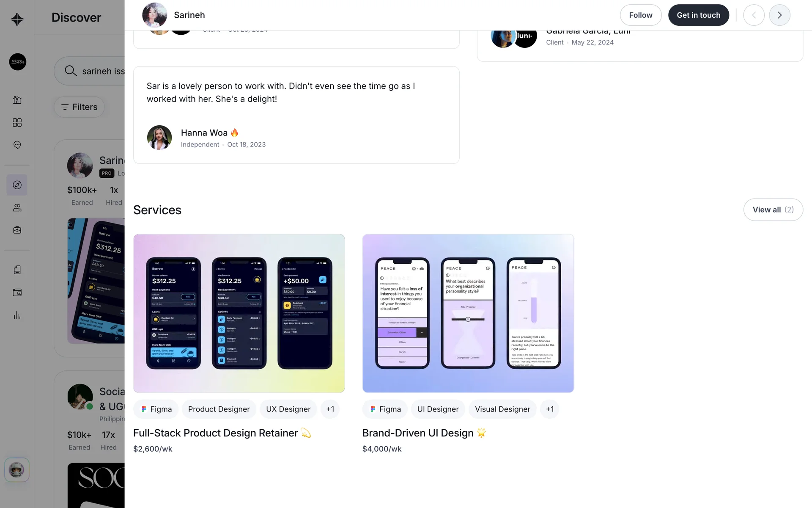
Task: Select the Discover compass icon
Action: (x=17, y=185)
